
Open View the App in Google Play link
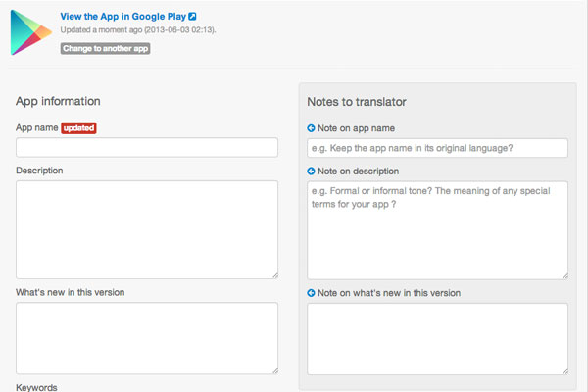click(123, 16)
